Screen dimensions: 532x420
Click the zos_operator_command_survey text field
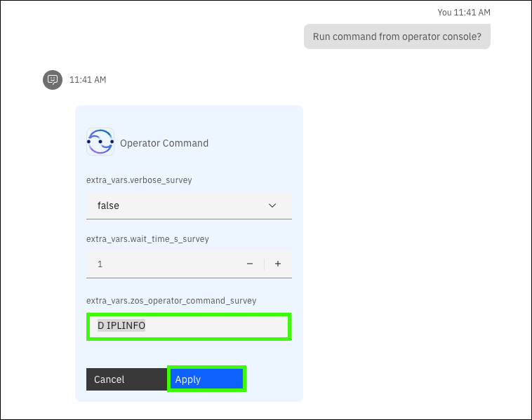211,327
